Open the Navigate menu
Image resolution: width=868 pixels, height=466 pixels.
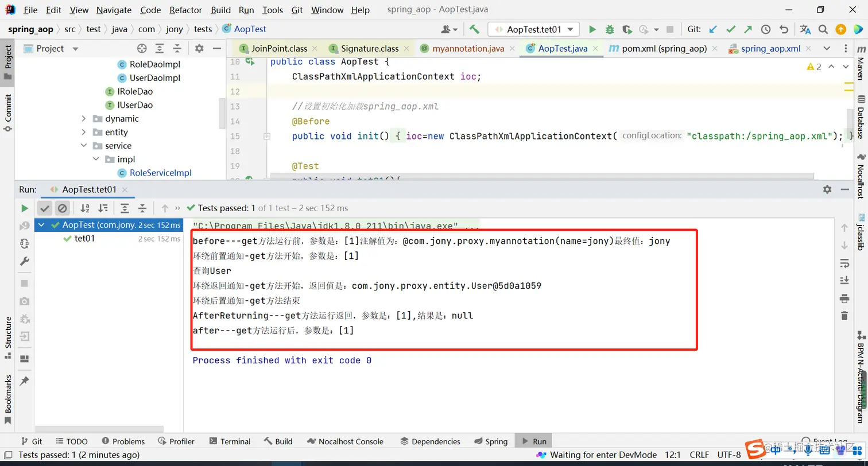click(x=114, y=10)
